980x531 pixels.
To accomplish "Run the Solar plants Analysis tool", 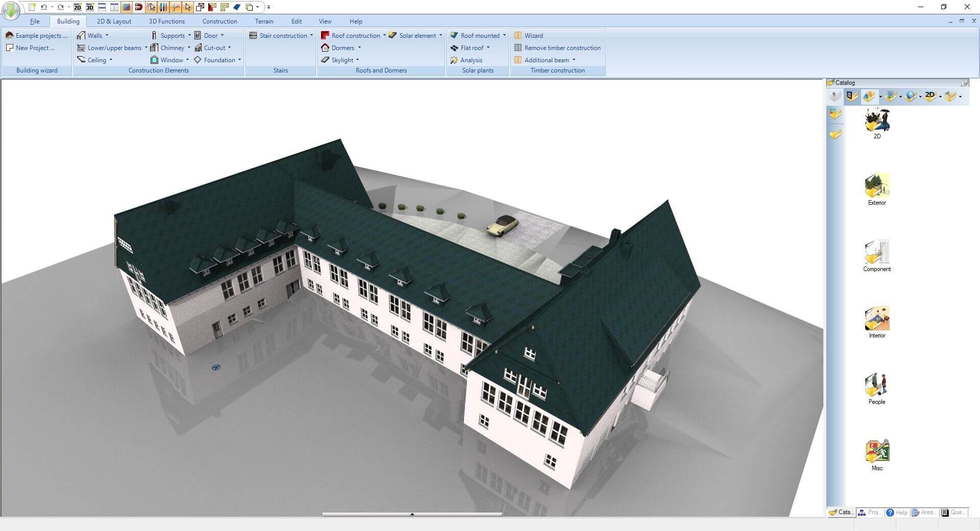I will (x=470, y=60).
